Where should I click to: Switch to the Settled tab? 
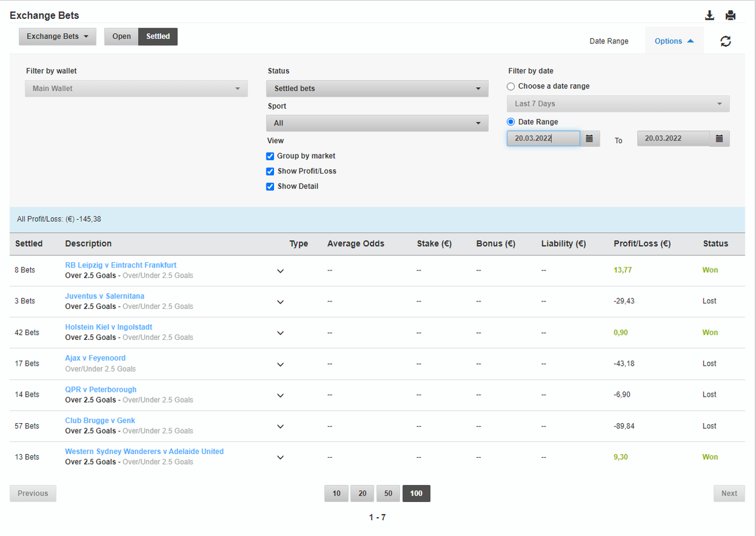158,37
